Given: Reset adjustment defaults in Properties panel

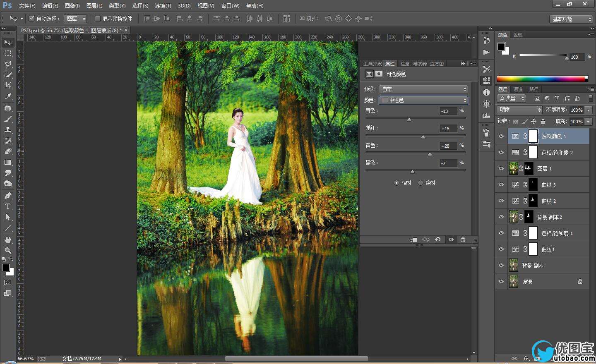Looking at the screenshot, I should tap(437, 240).
